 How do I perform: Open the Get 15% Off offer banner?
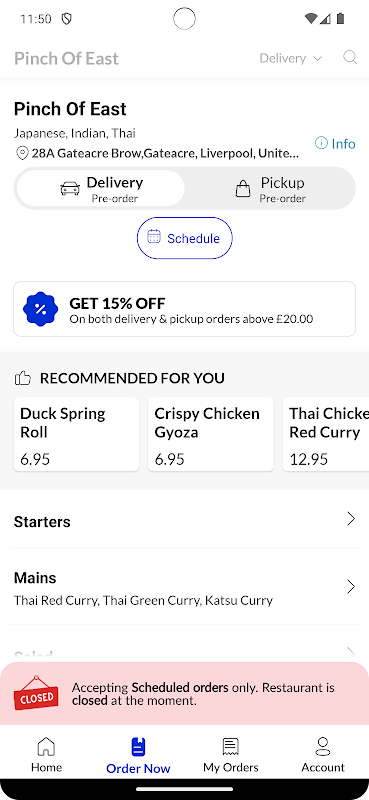coord(184,309)
